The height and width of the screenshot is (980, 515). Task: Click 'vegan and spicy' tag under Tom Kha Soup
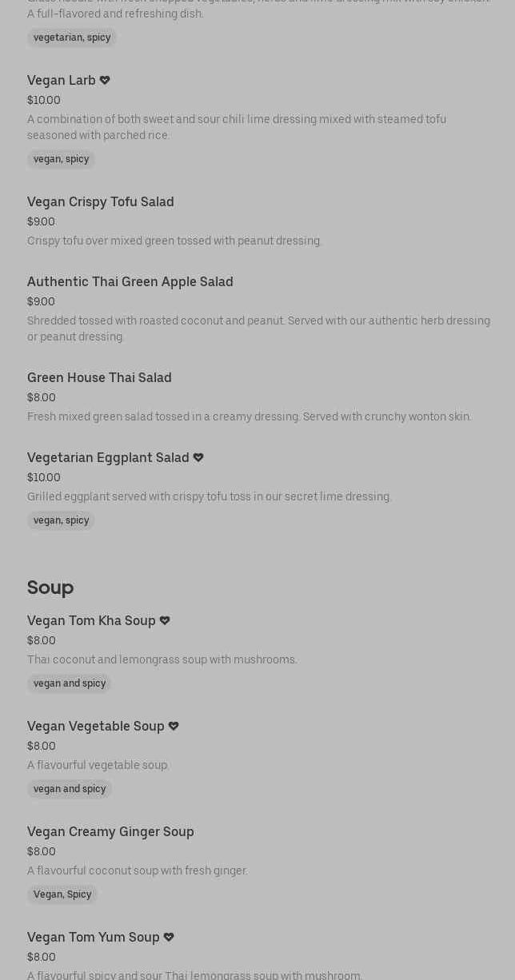[70, 683]
